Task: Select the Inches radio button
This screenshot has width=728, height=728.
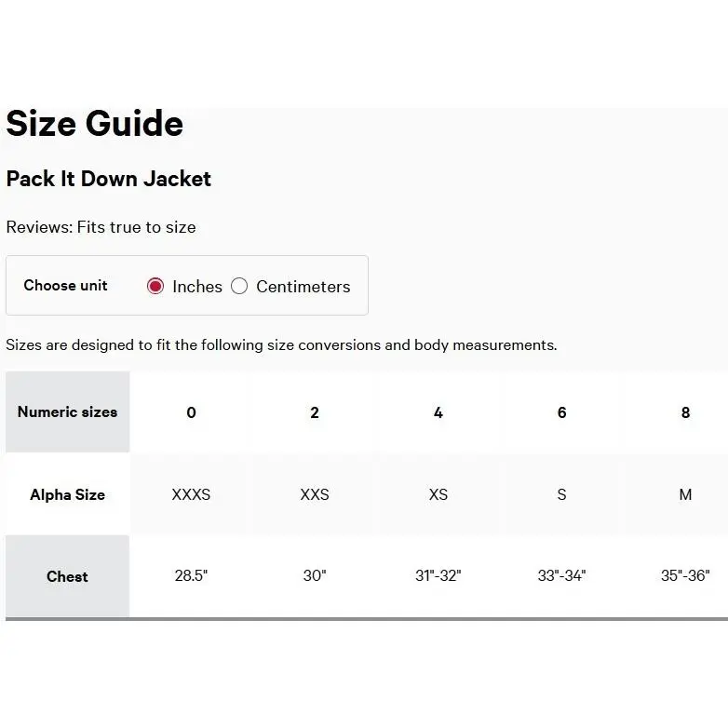Action: [155, 286]
